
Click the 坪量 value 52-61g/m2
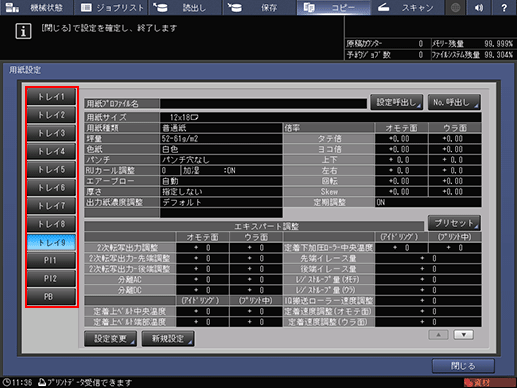[x=221, y=139]
